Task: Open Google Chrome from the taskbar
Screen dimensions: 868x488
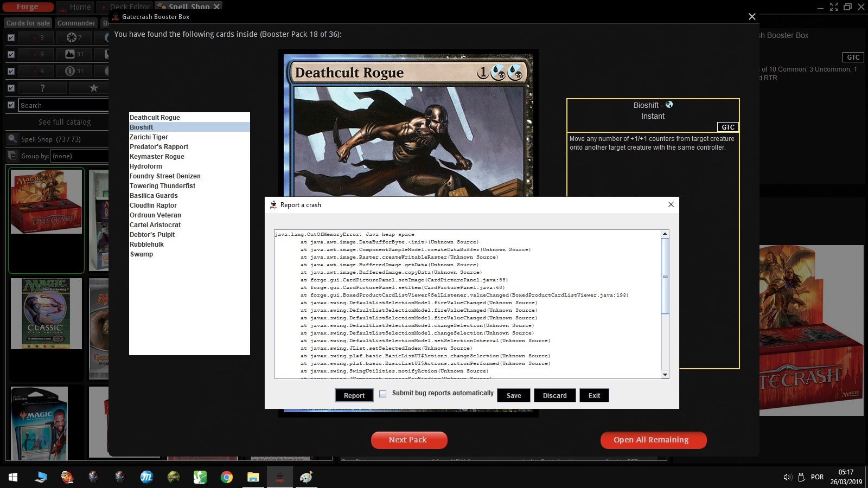Action: 227,477
